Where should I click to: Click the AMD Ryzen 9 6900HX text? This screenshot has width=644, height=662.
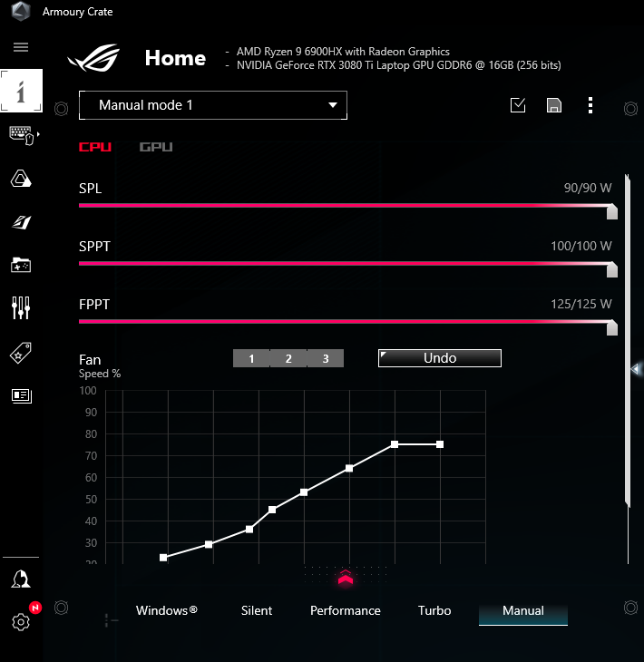pyautogui.click(x=343, y=52)
